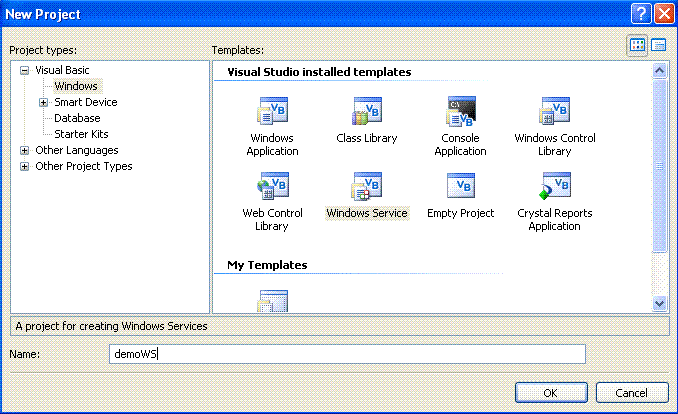
Task: Select Windows under Visual Basic
Action: point(76,86)
